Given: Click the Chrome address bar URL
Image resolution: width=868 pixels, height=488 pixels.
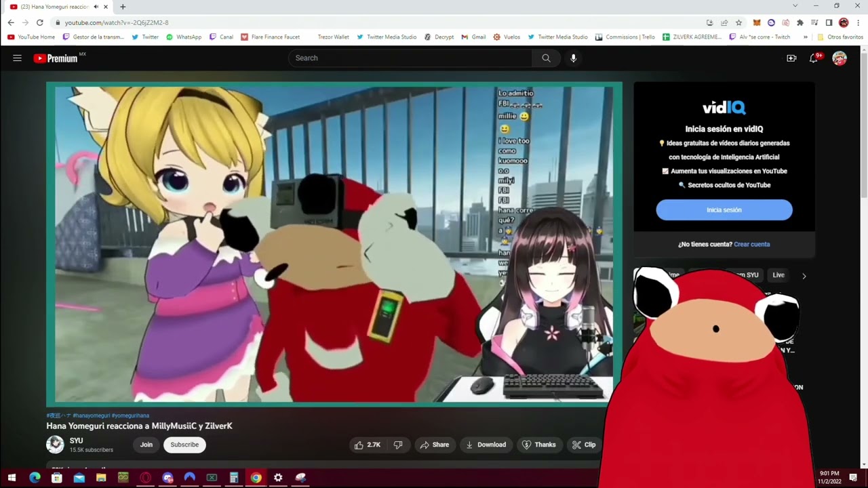Looking at the screenshot, I should (x=117, y=22).
